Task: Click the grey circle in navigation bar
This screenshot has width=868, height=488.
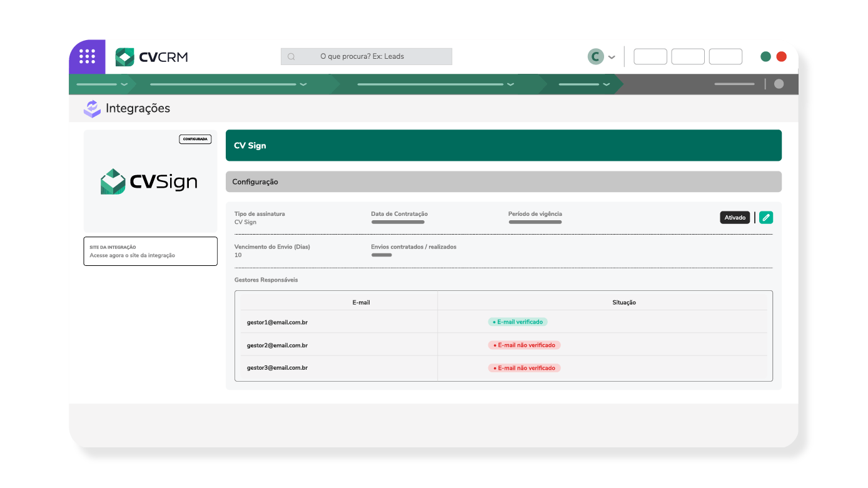Action: coord(779,84)
